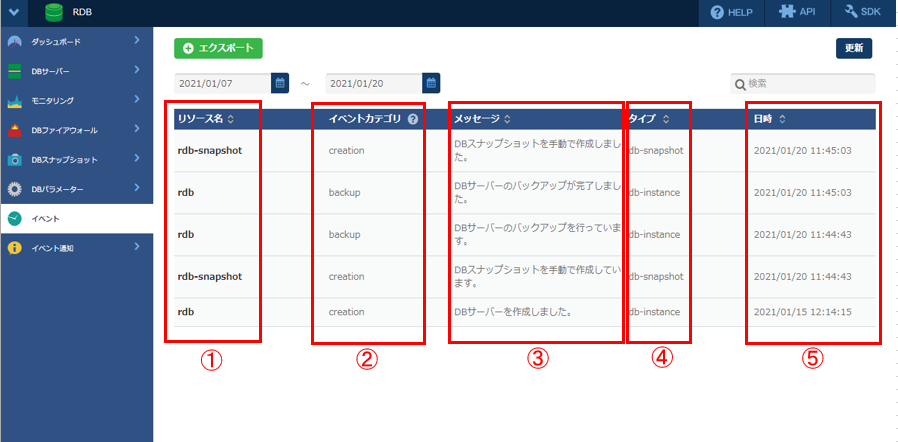Click message DBスナップショットを手動で作成しています。
The image size is (898, 442).
538,277
